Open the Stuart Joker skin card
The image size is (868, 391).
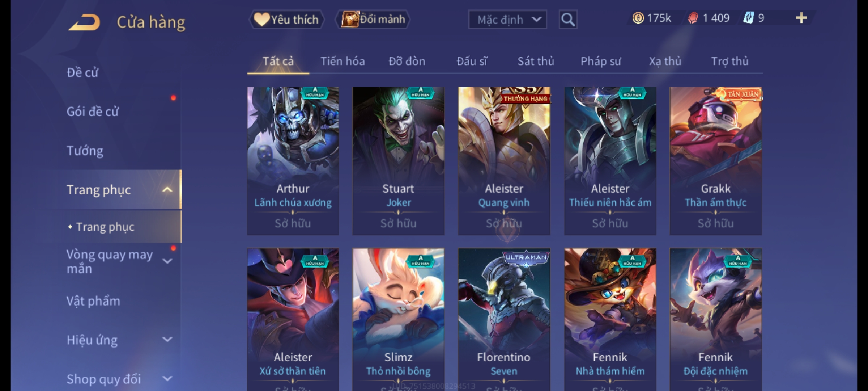tap(399, 161)
